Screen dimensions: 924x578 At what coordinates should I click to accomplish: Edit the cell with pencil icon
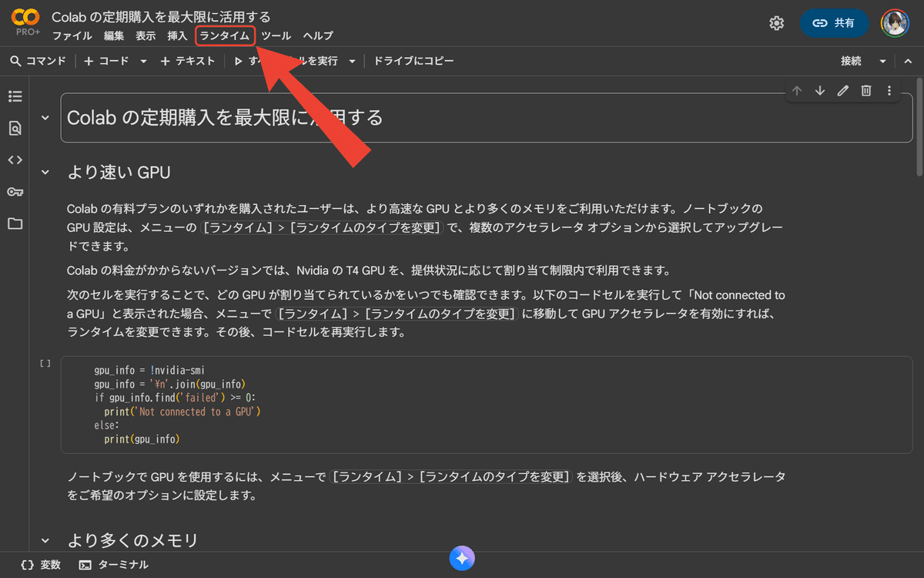843,91
